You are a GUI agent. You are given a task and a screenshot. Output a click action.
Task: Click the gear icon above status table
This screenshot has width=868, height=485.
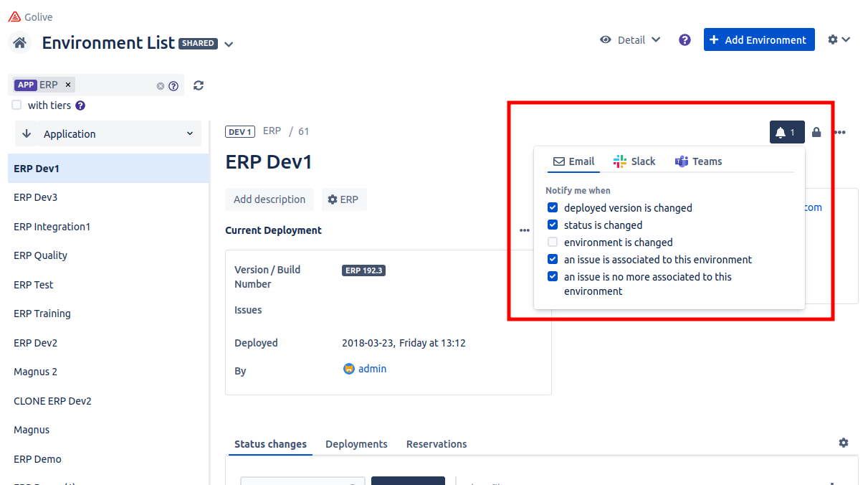(x=844, y=443)
